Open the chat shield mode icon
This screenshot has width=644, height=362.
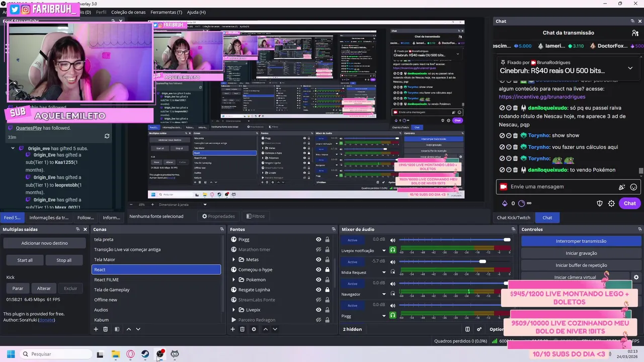[600, 203]
